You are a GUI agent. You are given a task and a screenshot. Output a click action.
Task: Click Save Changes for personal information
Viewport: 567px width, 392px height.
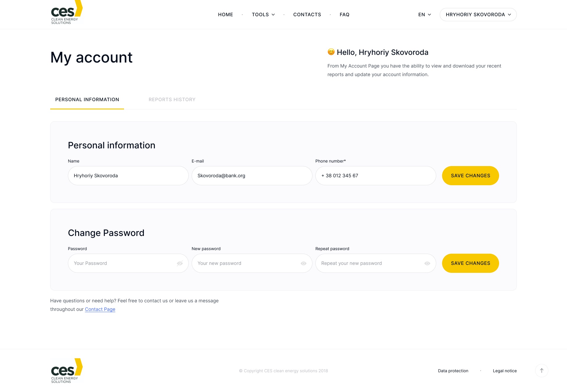pyautogui.click(x=470, y=176)
